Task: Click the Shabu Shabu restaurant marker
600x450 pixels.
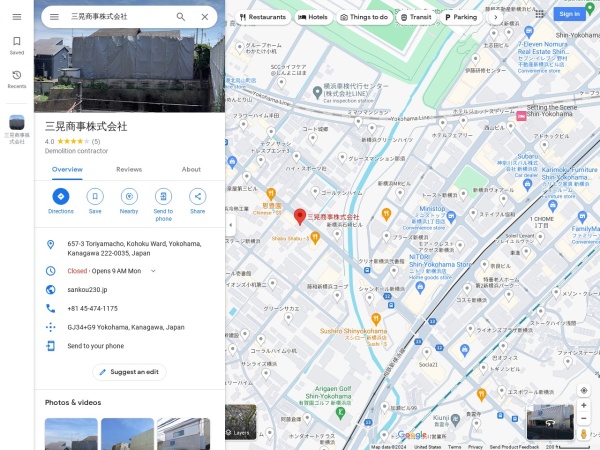Action: [315, 238]
